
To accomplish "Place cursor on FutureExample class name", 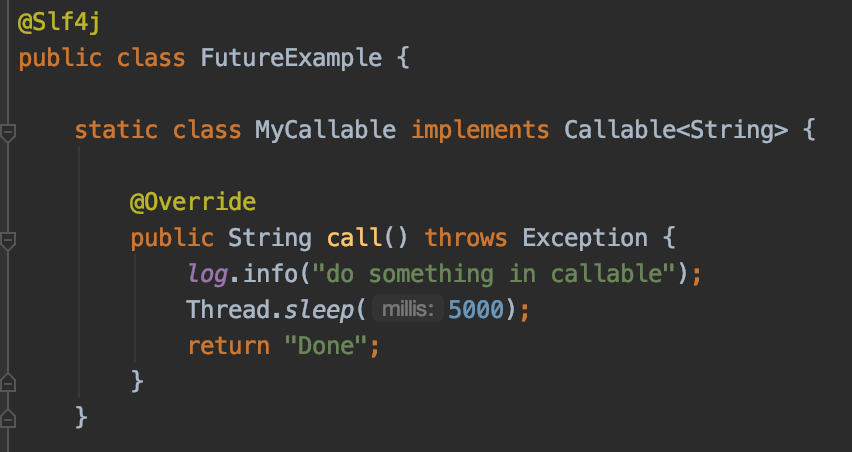I will (x=291, y=58).
